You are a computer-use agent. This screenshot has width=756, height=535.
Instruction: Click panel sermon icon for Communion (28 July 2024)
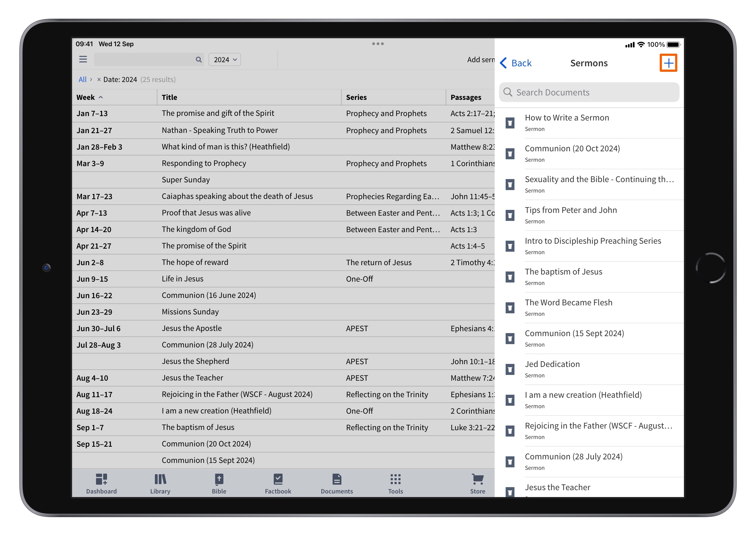pos(510,462)
